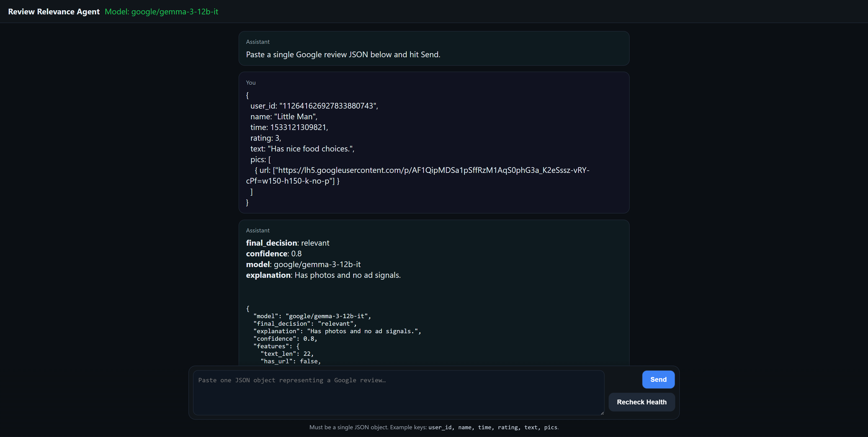This screenshot has width=868, height=437.
Task: Click the user_id line in review JSON
Action: coord(314,106)
